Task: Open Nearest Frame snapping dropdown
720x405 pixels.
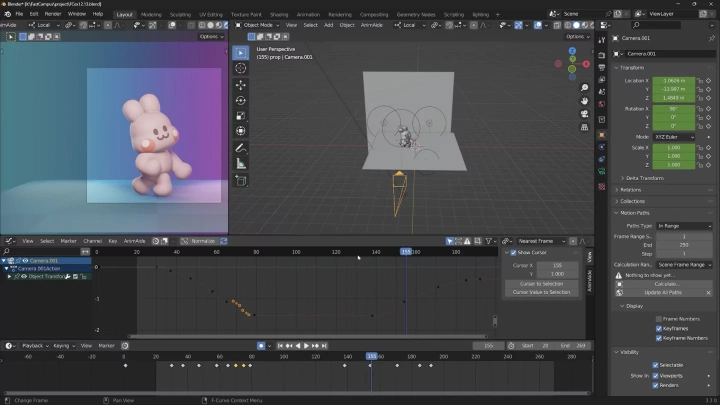Action: (x=540, y=241)
